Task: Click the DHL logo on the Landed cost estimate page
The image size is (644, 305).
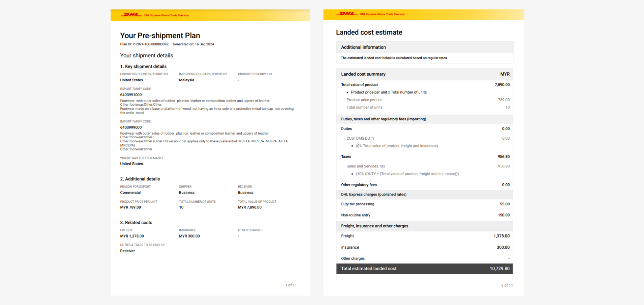Action: coord(347,14)
